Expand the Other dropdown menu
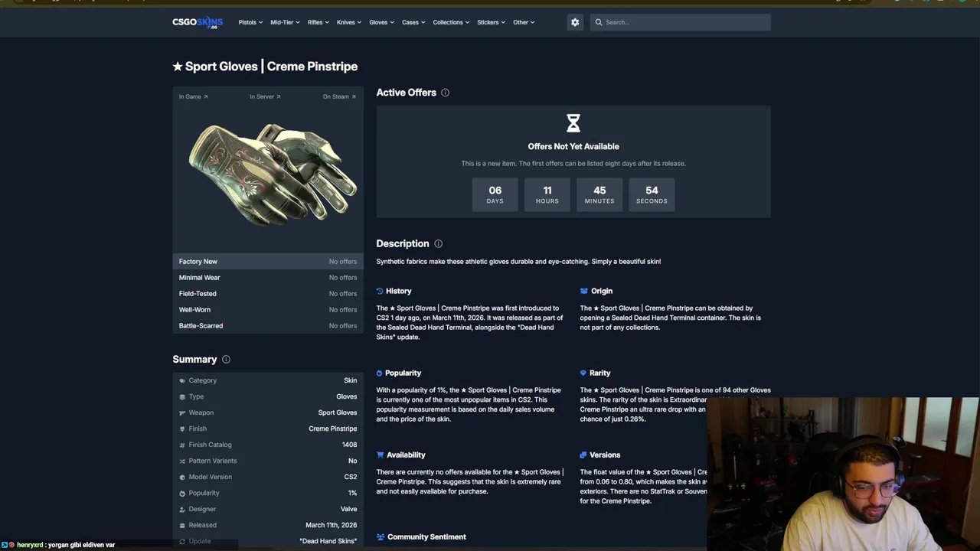Screen dimensions: 980x551 coord(524,22)
